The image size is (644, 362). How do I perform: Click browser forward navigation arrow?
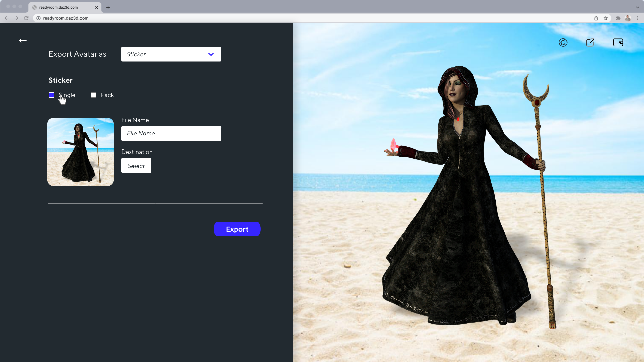(16, 18)
